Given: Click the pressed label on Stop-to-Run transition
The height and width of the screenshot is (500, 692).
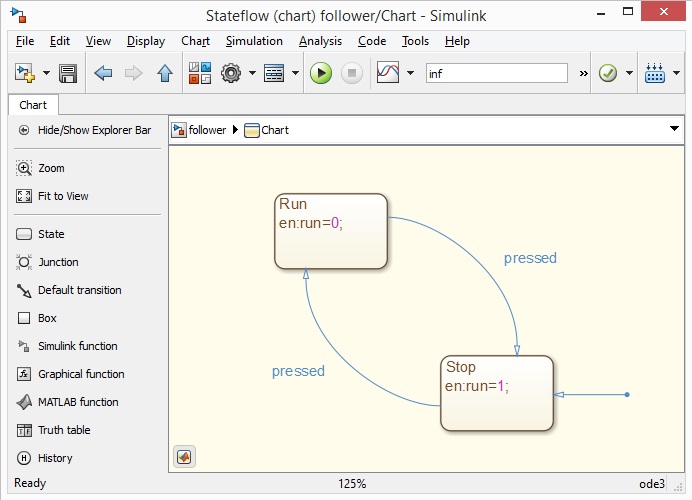Looking at the screenshot, I should tap(298, 371).
